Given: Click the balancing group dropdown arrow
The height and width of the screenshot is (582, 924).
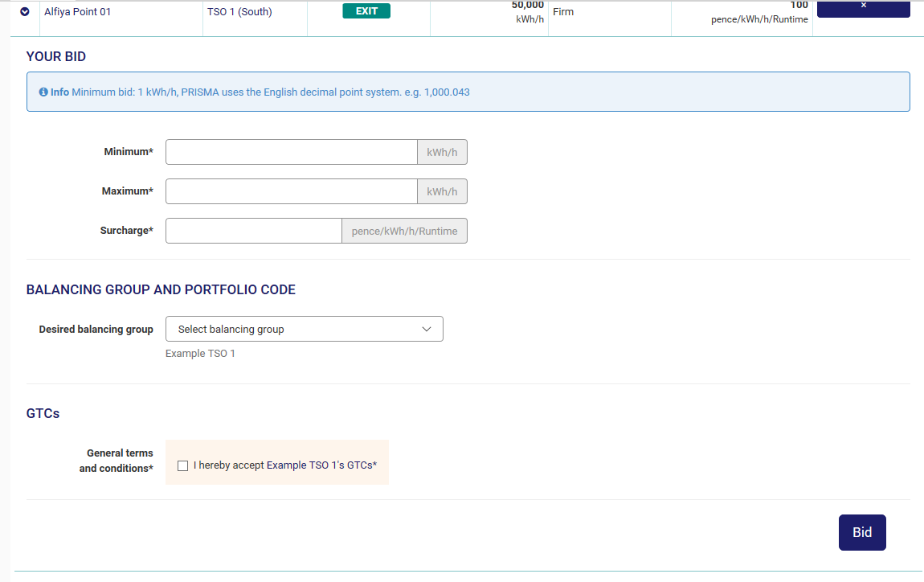Looking at the screenshot, I should tap(427, 329).
